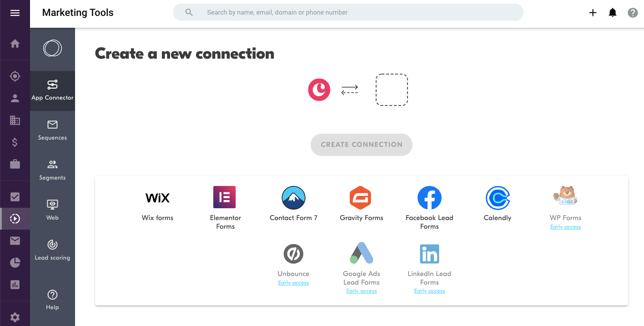Select App Connector tab

52,90
